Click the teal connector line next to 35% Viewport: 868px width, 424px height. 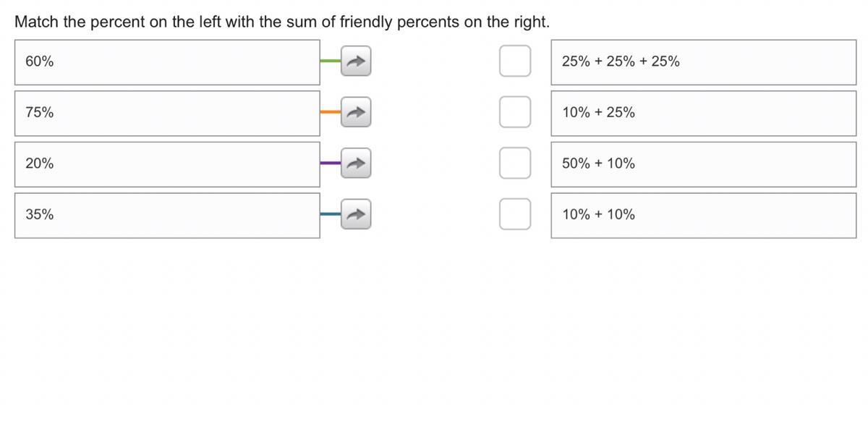pyautogui.click(x=331, y=214)
